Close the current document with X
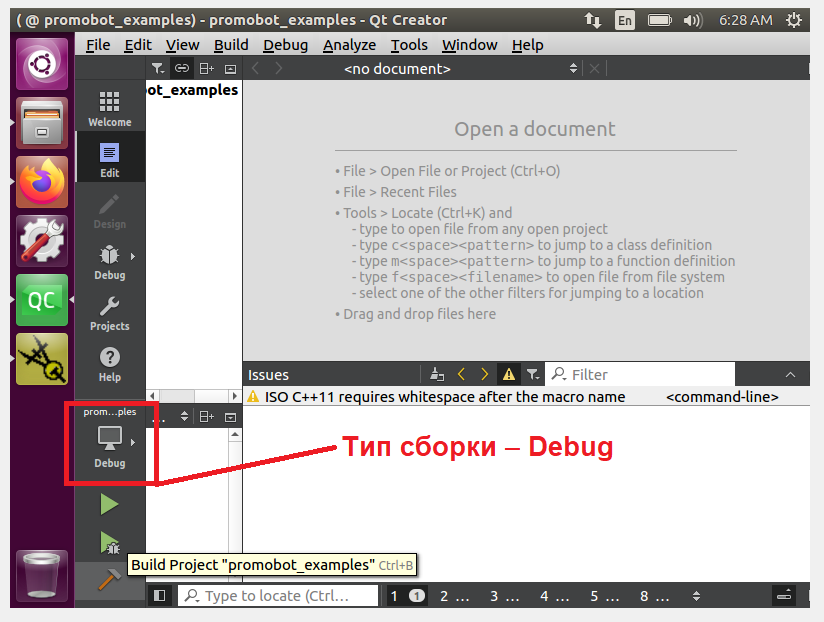The width and height of the screenshot is (824, 622). [x=594, y=69]
